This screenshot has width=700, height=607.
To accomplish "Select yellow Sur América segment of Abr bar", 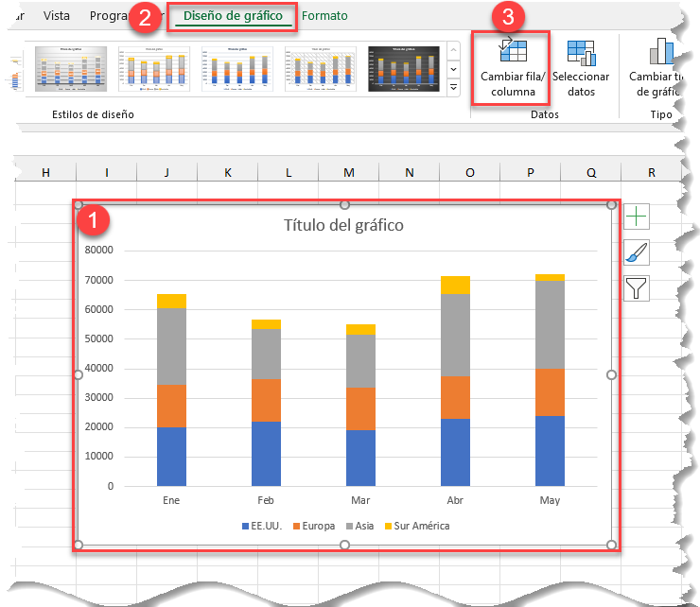I will 455,286.
